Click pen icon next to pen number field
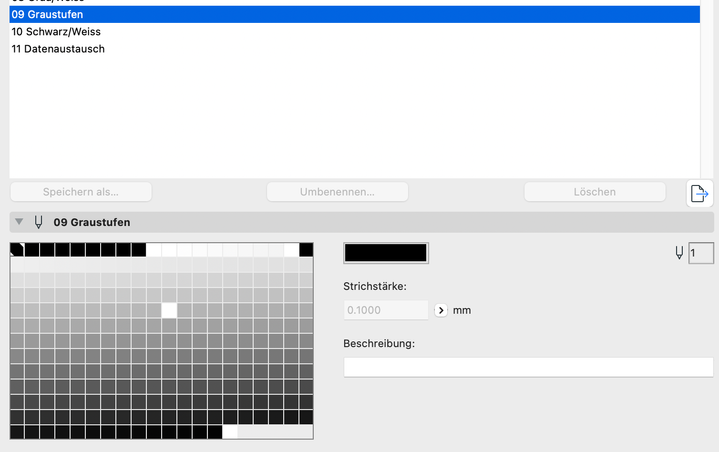Image resolution: width=719 pixels, height=452 pixels. click(679, 253)
